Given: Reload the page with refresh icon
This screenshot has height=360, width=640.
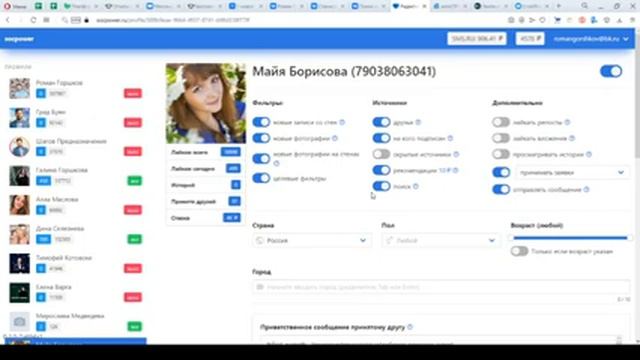Looking at the screenshot, I should 33,20.
